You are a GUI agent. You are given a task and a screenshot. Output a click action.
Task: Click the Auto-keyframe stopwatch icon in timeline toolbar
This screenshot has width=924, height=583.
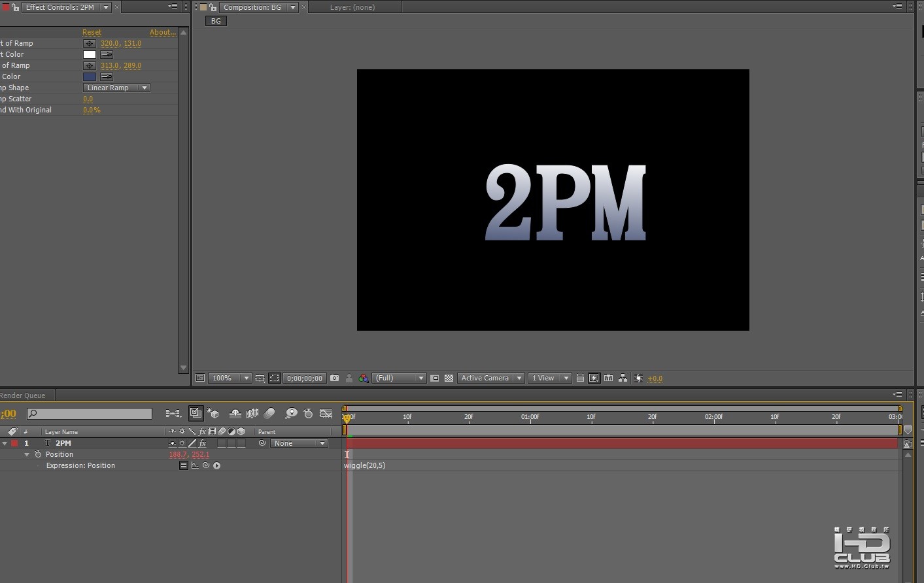tap(309, 414)
